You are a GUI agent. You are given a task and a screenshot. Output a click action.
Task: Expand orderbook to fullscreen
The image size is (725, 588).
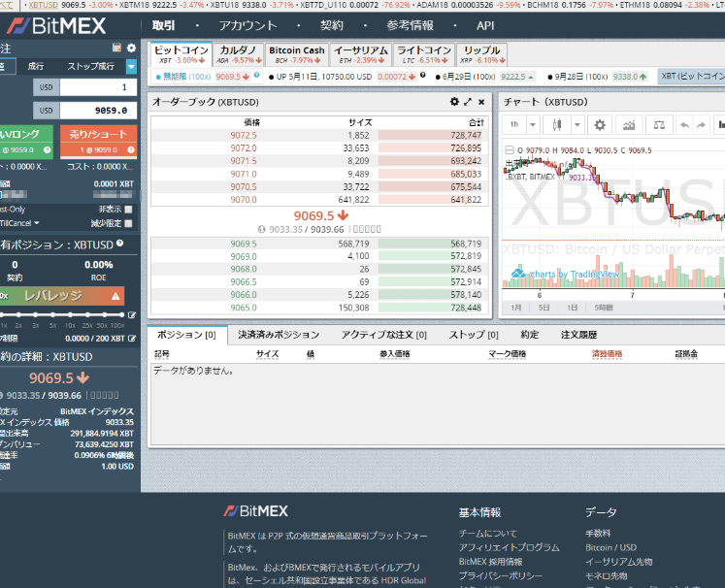(468, 102)
